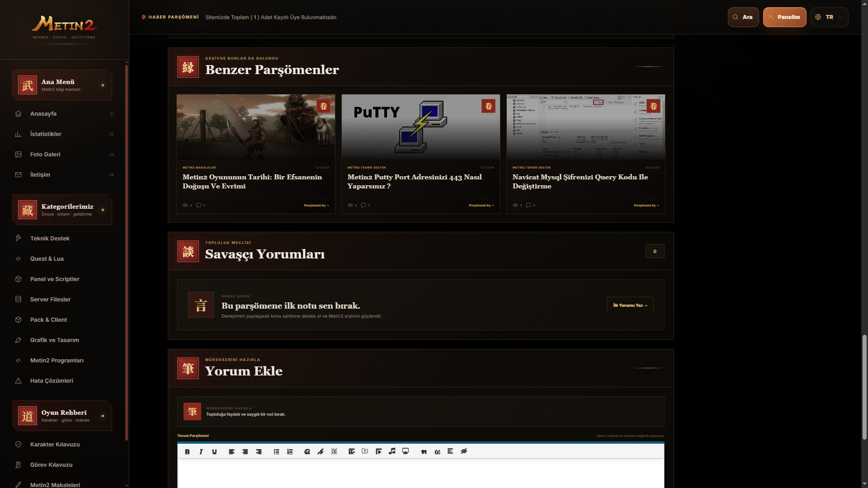The image size is (868, 488).
Task: Toggle bold formatting in comment editor
Action: [187, 451]
